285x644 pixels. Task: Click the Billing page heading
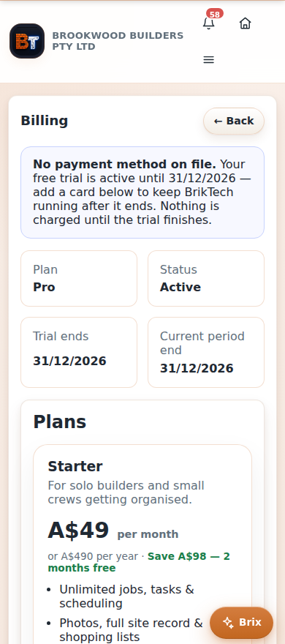click(x=45, y=121)
